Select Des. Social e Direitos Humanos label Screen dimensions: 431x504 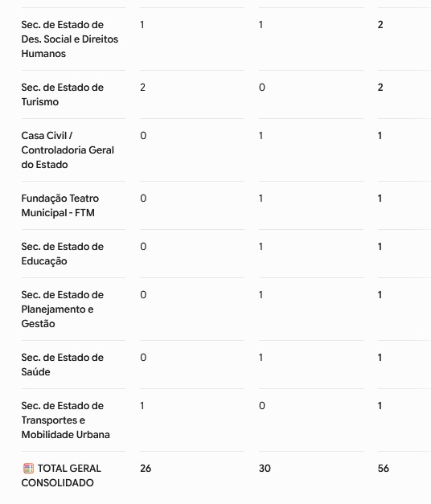(x=70, y=39)
